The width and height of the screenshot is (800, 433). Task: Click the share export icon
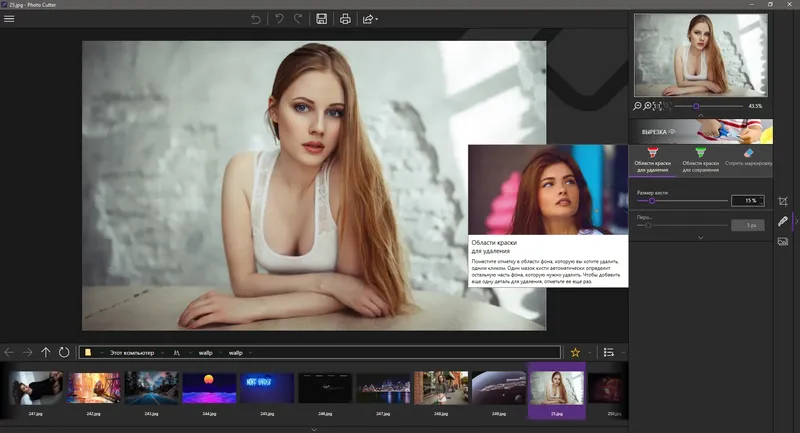(x=367, y=19)
